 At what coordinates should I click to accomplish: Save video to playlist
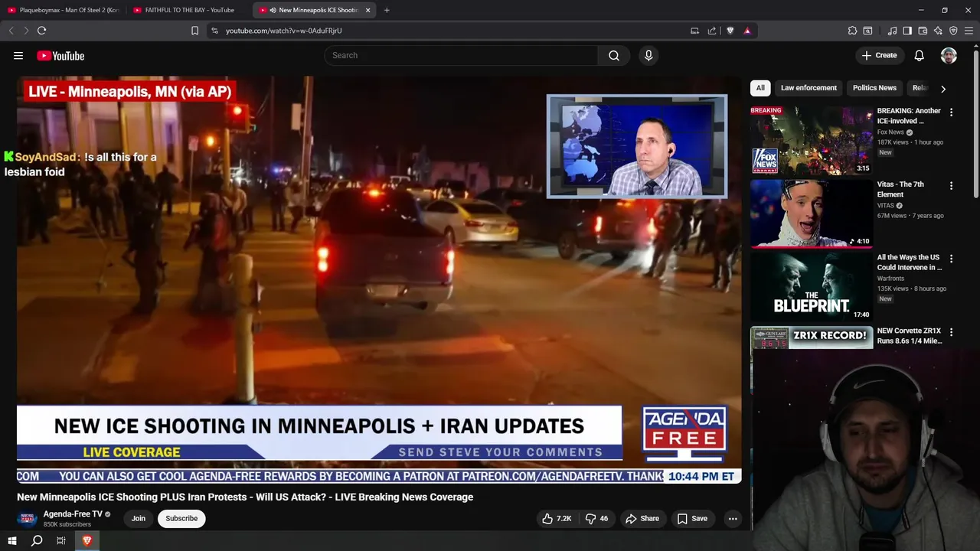click(692, 518)
